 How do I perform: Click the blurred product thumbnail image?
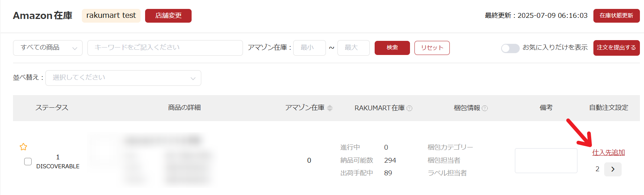(x=104, y=152)
